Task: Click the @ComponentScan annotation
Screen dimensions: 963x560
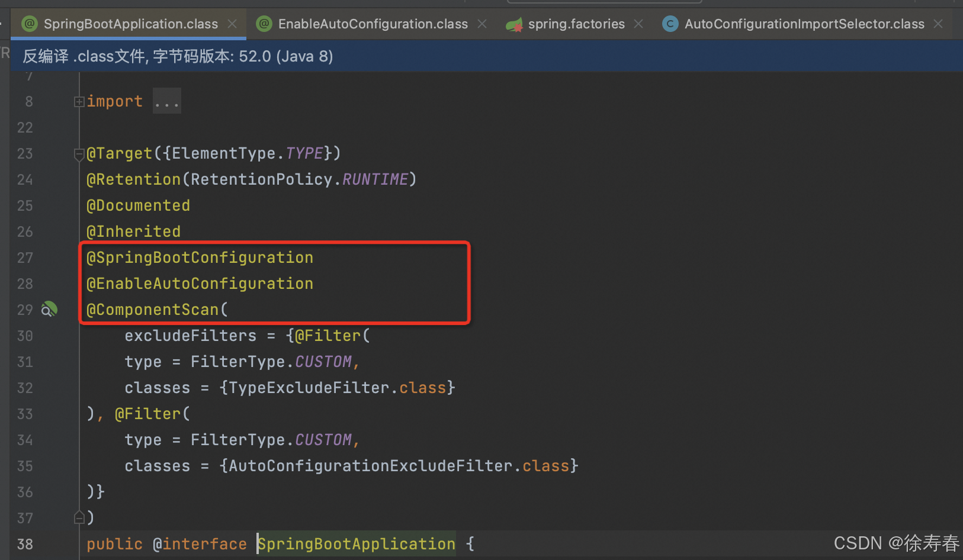Action: point(152,310)
